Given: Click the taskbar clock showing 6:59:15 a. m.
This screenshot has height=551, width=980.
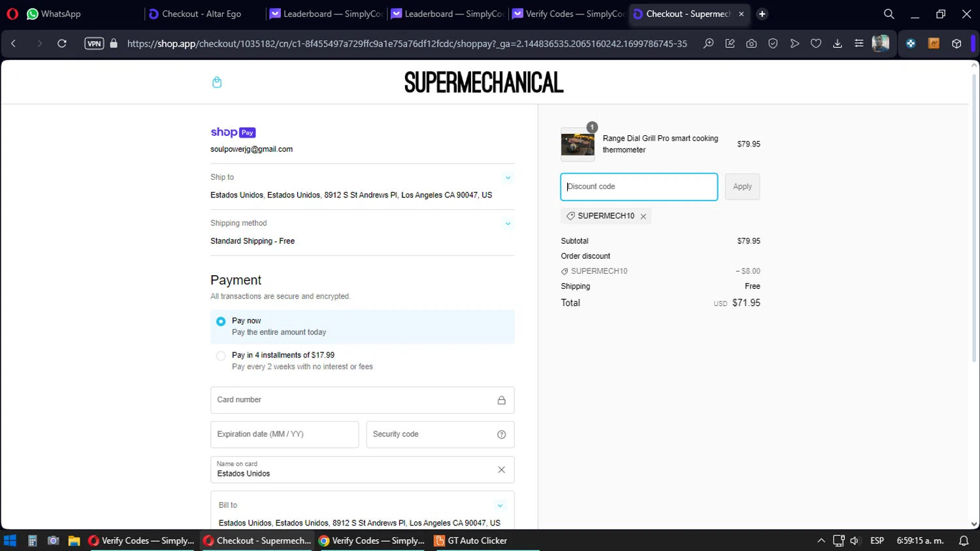Looking at the screenshot, I should point(920,541).
